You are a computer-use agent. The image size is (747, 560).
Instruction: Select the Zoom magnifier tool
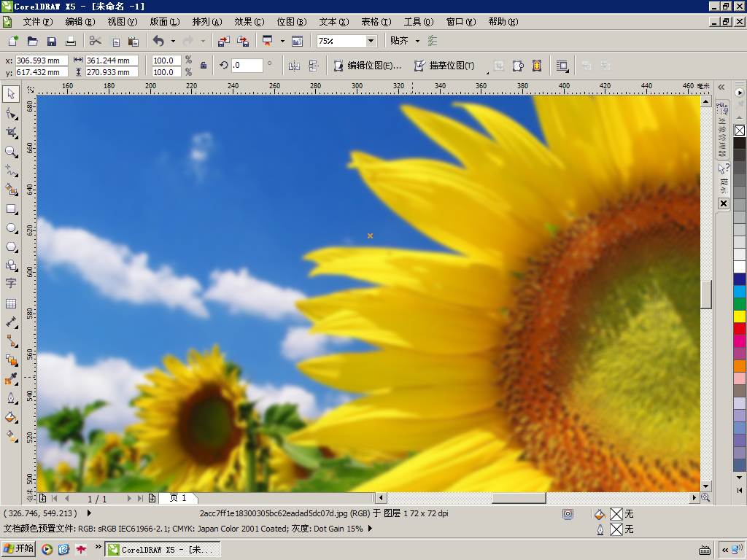pos(11,152)
